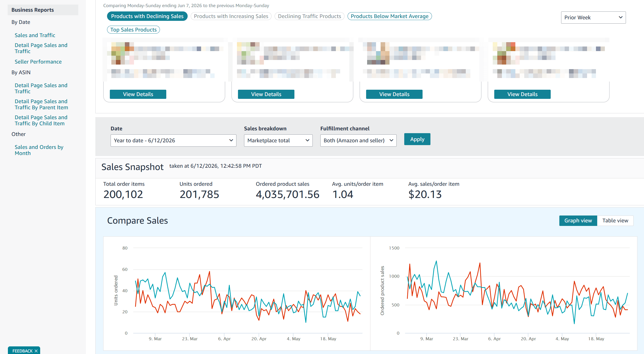Open fourth product card thumbnail image
644x354 pixels.
[504, 53]
